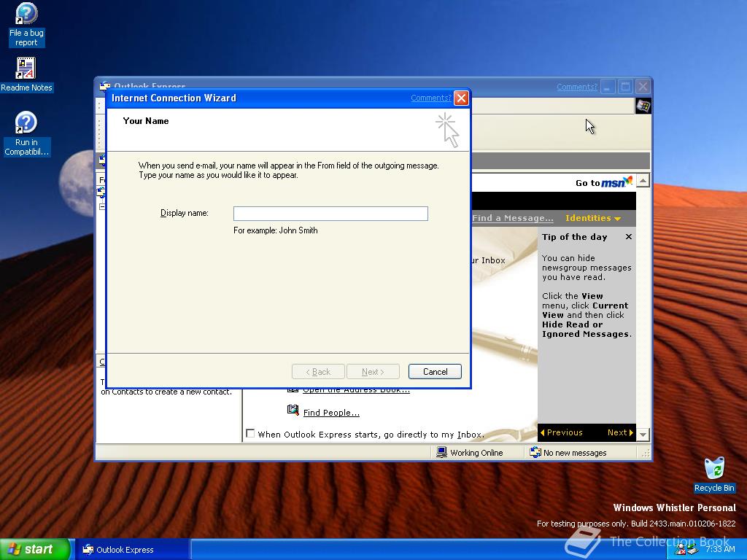The image size is (747, 560).
Task: Close the Tip of the day pane
Action: click(x=629, y=237)
